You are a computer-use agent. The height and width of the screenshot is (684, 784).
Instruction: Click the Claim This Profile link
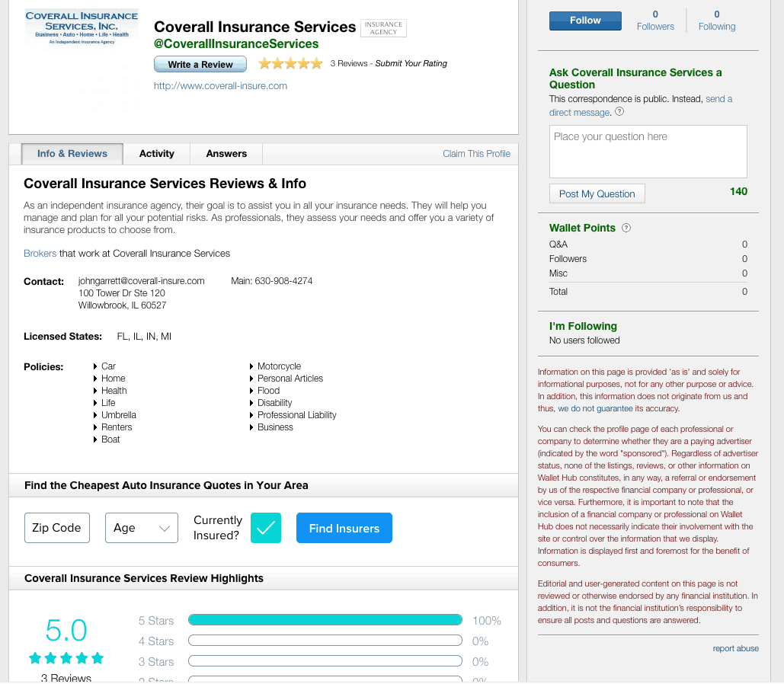[476, 154]
